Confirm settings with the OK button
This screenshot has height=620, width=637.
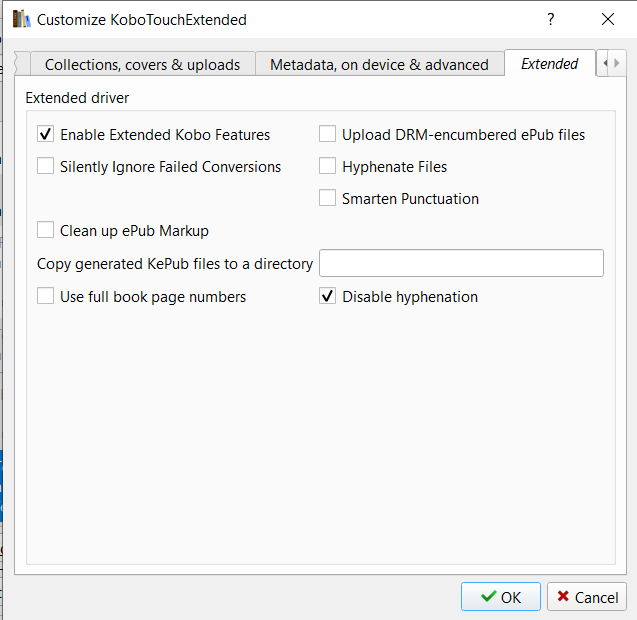point(500,597)
